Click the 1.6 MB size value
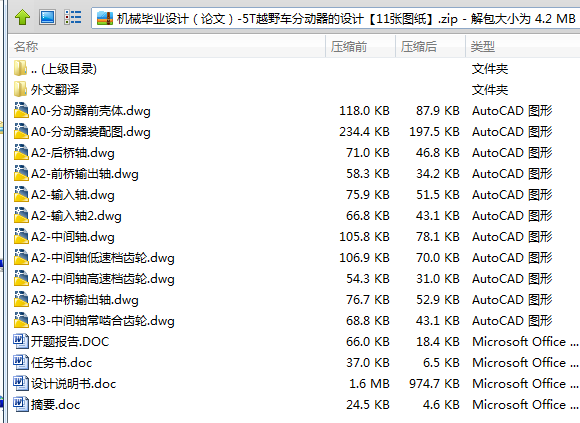This screenshot has width=580, height=423. tap(369, 384)
